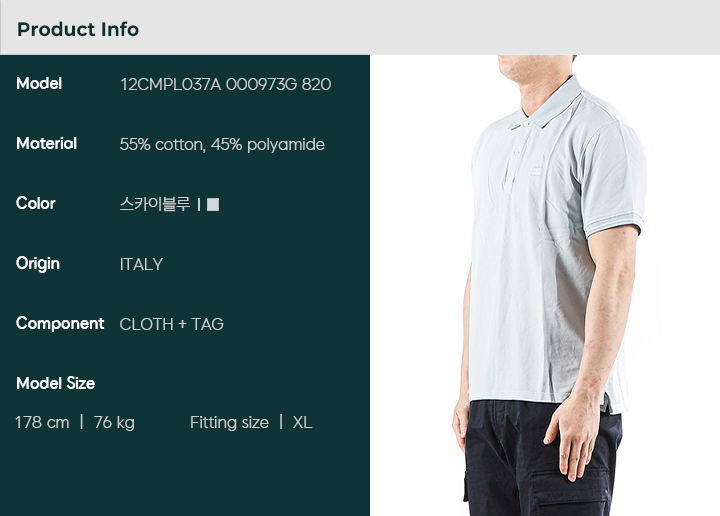Click the sky blue color swatch square
720x516 pixels.
tap(213, 204)
